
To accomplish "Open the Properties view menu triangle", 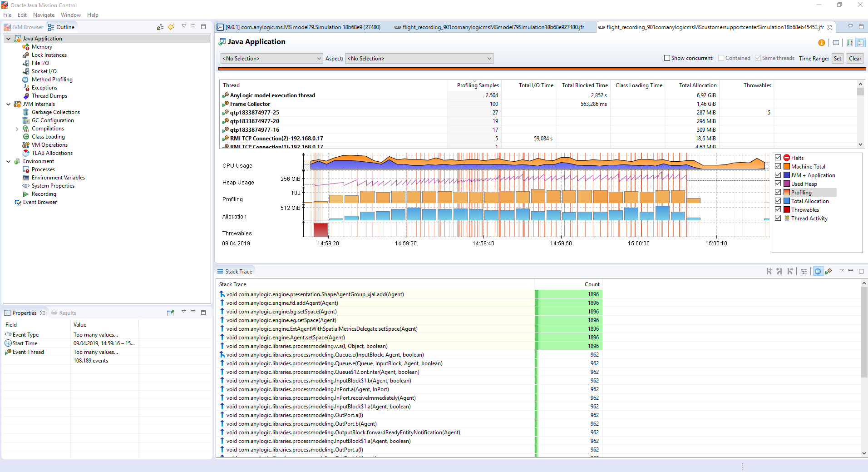I will coord(183,312).
